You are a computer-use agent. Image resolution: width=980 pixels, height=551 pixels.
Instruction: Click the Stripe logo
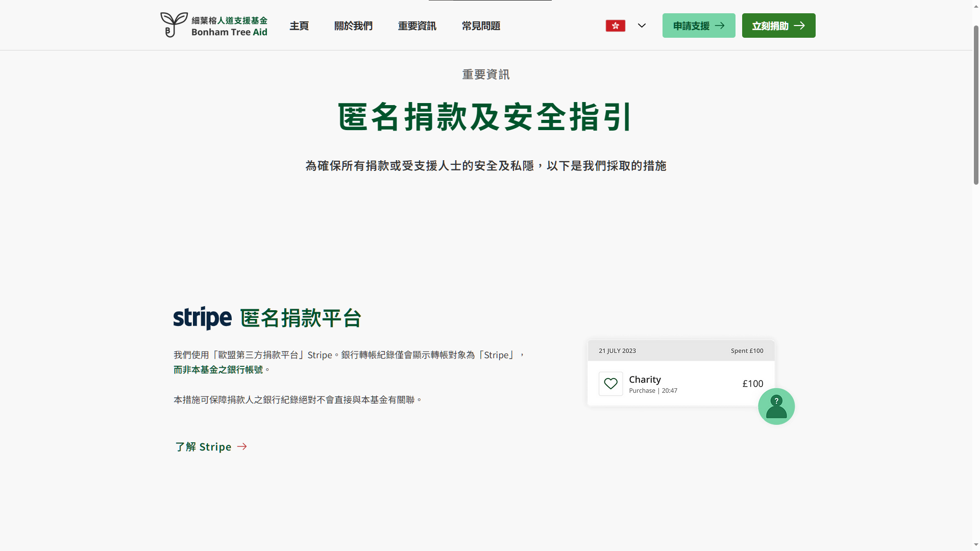tap(202, 317)
